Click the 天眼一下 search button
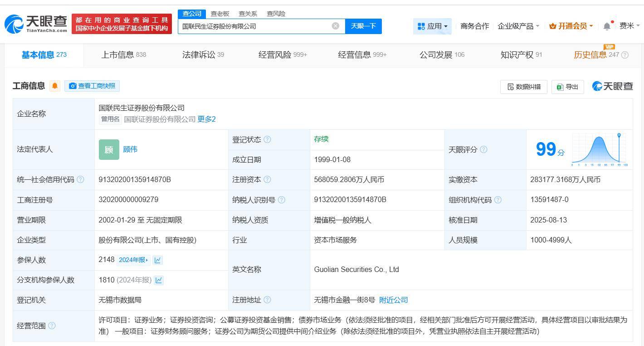Image resolution: width=644 pixels, height=346 pixels. [x=363, y=26]
